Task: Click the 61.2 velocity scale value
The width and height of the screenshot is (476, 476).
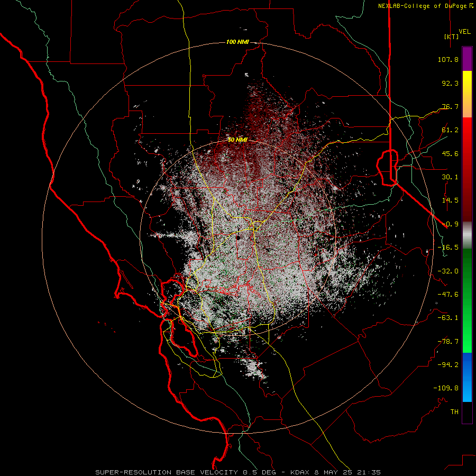Action: 450,130
